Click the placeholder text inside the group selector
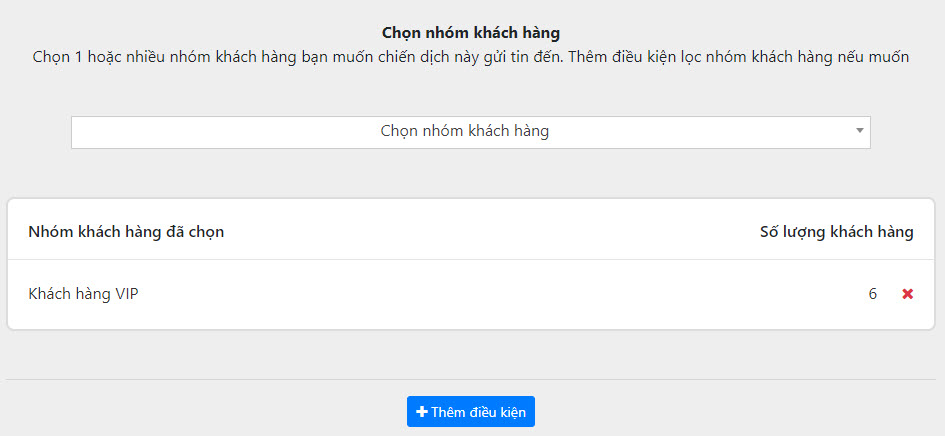Screen dimensions: 945x436 [464, 131]
